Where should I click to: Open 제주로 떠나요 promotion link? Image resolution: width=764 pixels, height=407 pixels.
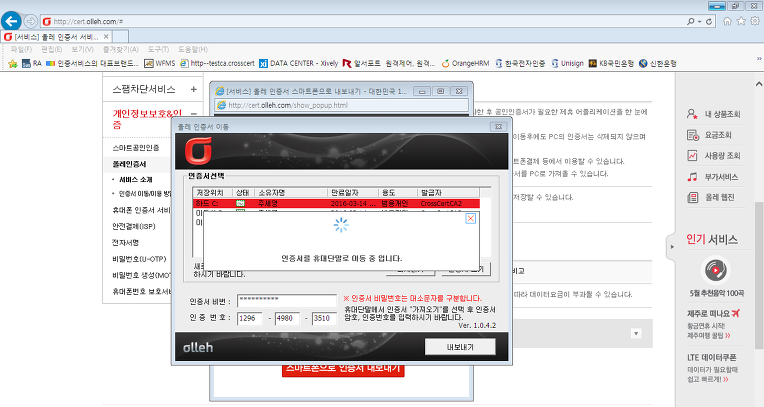tap(714, 313)
